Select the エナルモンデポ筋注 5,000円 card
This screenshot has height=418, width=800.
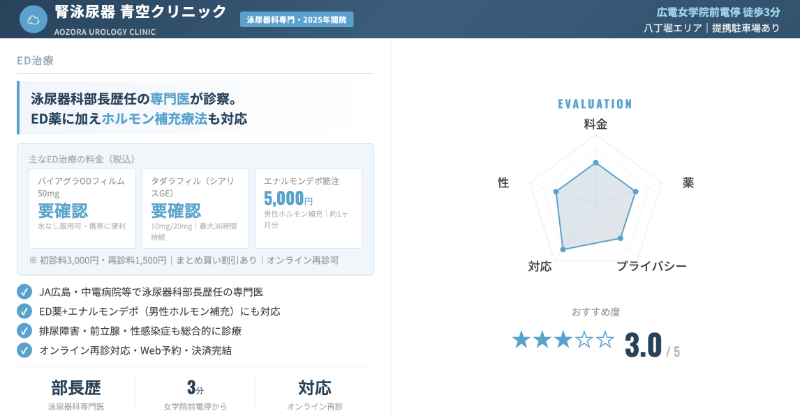click(x=308, y=208)
